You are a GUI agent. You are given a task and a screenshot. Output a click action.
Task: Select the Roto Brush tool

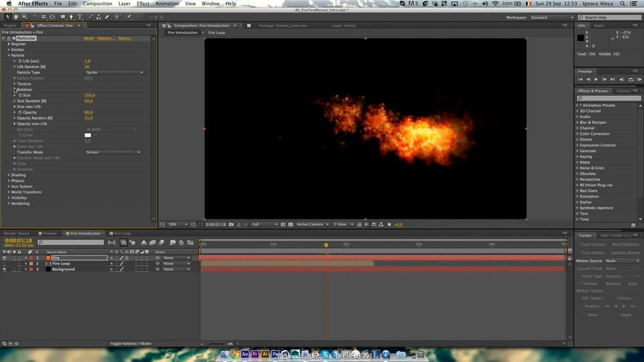pos(118,17)
